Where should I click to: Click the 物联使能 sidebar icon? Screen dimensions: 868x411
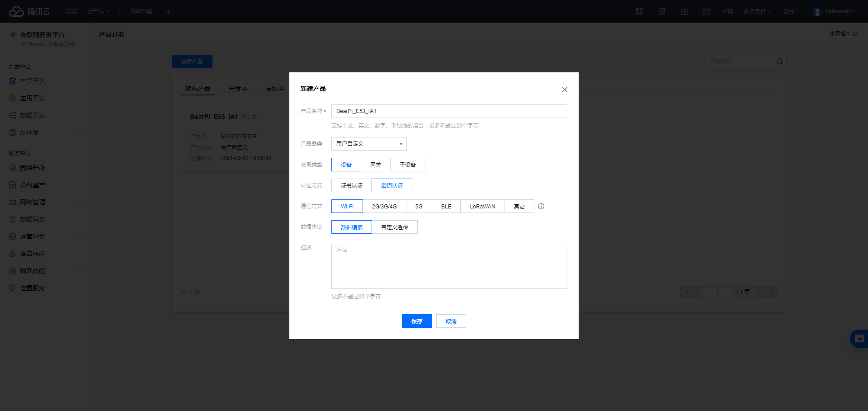(x=13, y=271)
